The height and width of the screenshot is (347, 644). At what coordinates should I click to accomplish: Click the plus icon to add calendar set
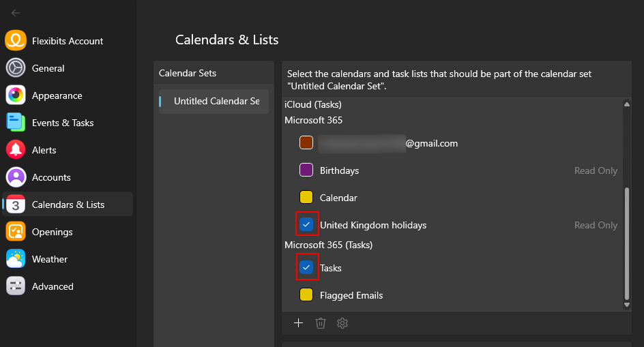pos(298,323)
